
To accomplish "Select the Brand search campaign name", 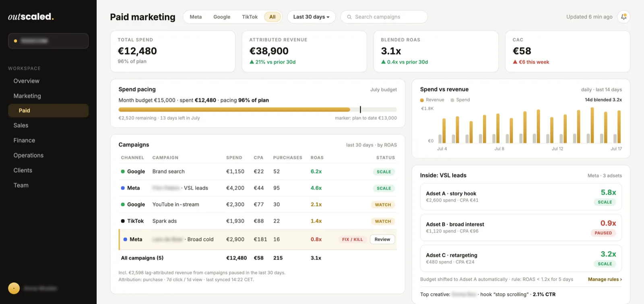I will [x=169, y=172].
